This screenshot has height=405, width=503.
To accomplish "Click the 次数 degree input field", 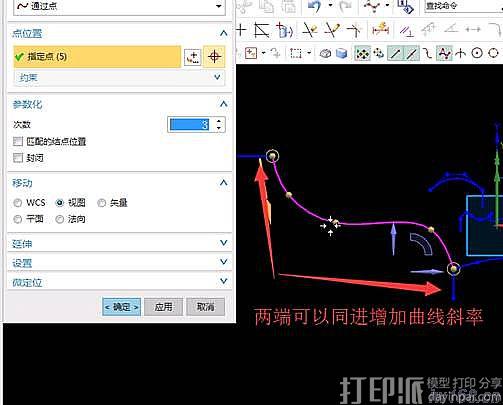I will tap(190, 125).
